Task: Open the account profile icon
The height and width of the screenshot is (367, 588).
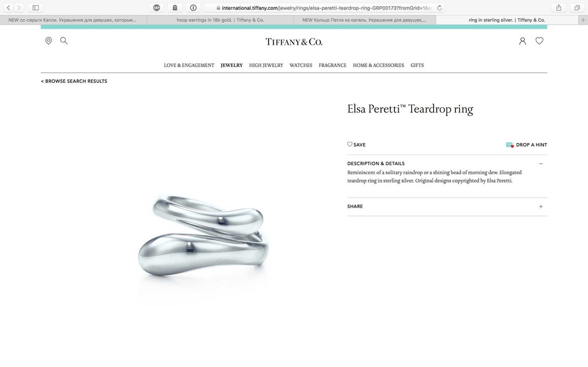Action: [522, 41]
